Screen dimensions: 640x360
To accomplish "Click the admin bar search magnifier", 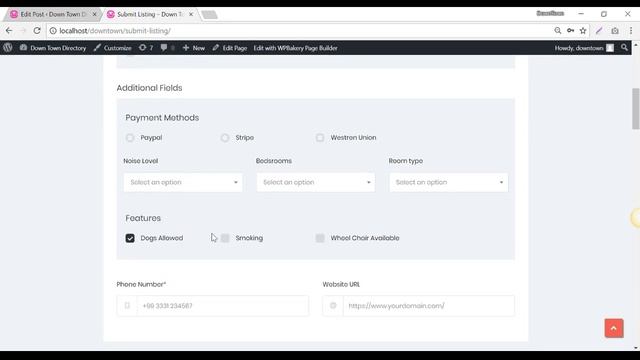I will pyautogui.click(x=624, y=48).
